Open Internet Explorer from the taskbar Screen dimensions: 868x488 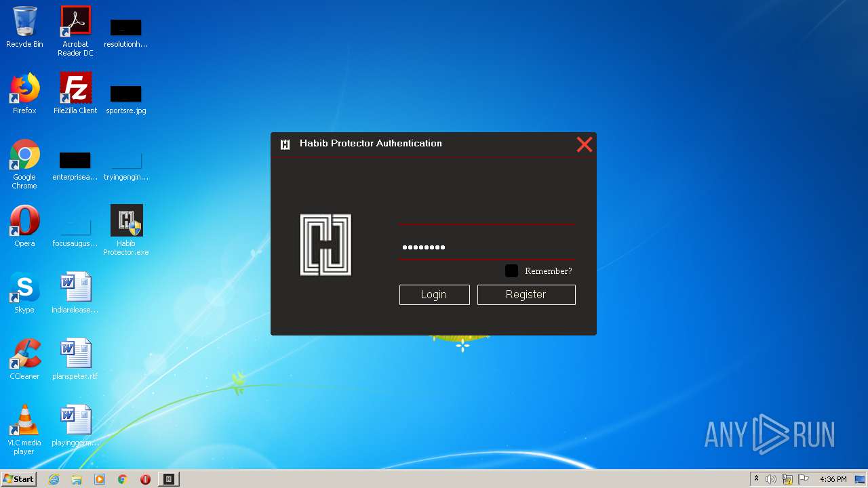[x=54, y=479]
